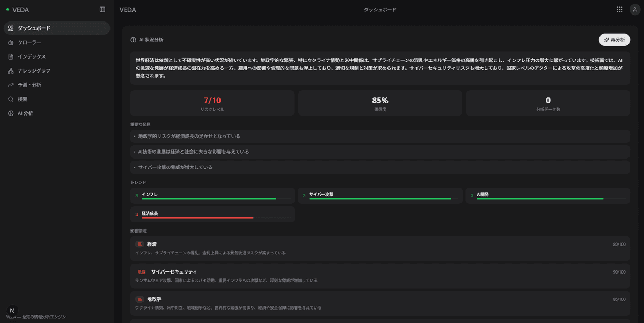Screen dimensions: 644x323
Task: Open the user profile avatar icon
Action: 634,10
